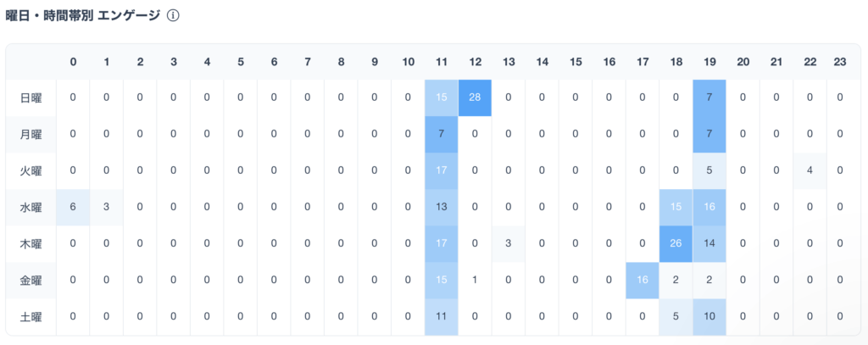Click the Monday 11 o'clock cell showing 7

coord(441,134)
